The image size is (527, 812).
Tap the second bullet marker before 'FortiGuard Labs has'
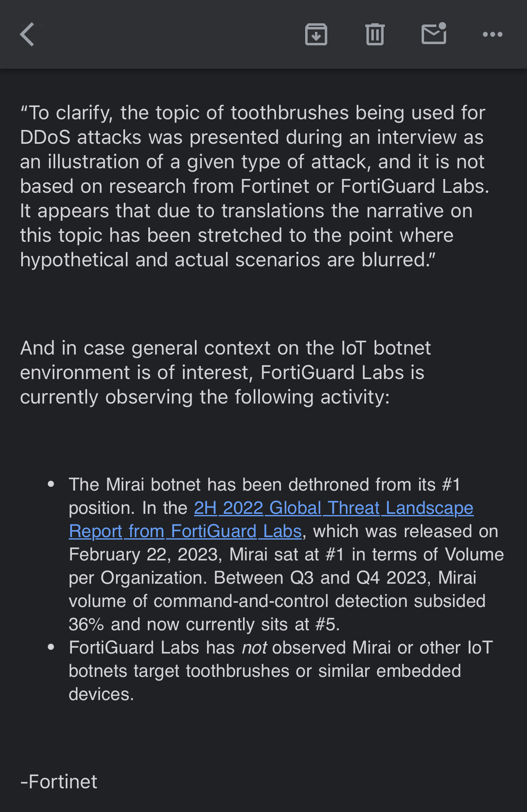[51, 647]
